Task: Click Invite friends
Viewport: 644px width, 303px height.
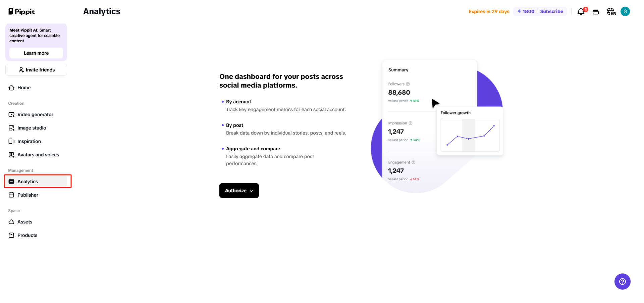Action: point(36,70)
